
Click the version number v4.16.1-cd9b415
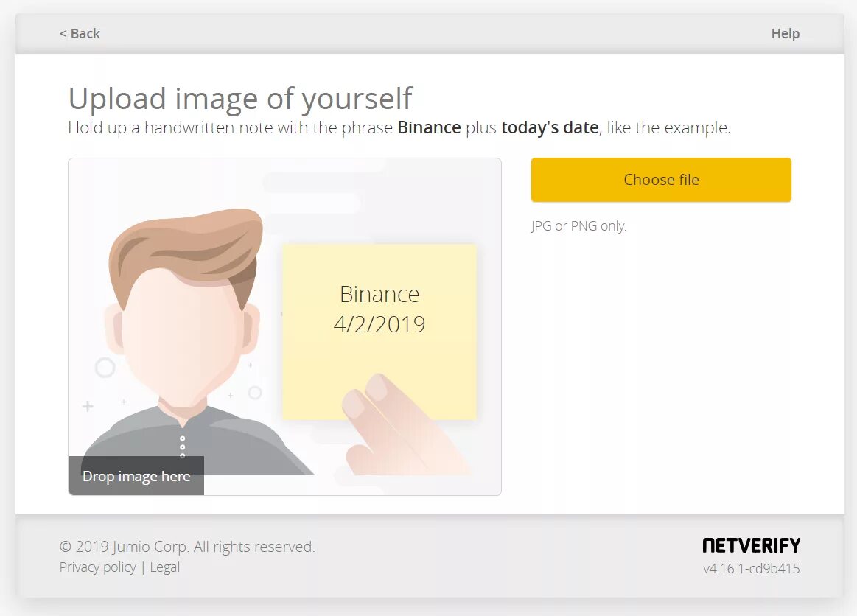pos(751,568)
